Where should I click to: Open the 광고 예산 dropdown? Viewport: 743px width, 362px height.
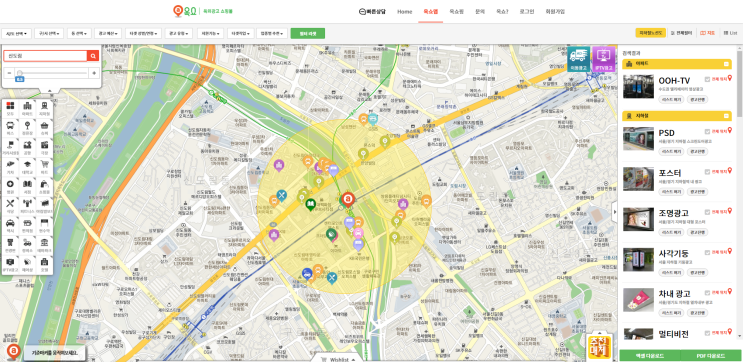click(x=108, y=34)
